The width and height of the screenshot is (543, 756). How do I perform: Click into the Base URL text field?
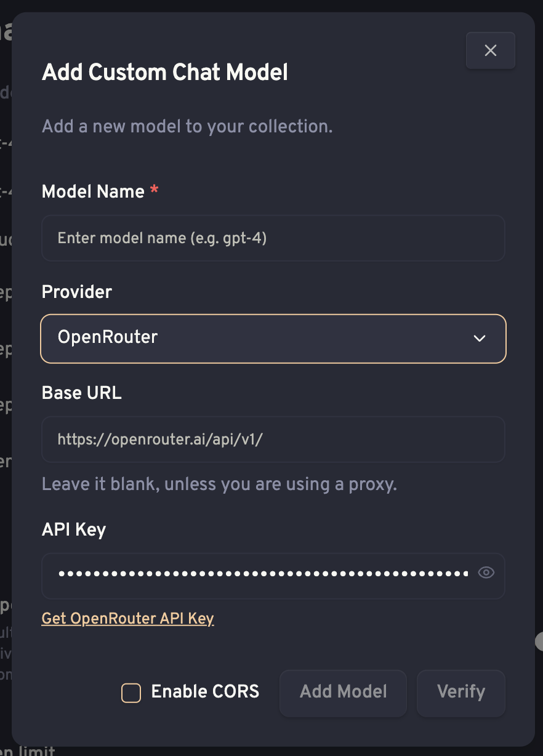pyautogui.click(x=273, y=440)
